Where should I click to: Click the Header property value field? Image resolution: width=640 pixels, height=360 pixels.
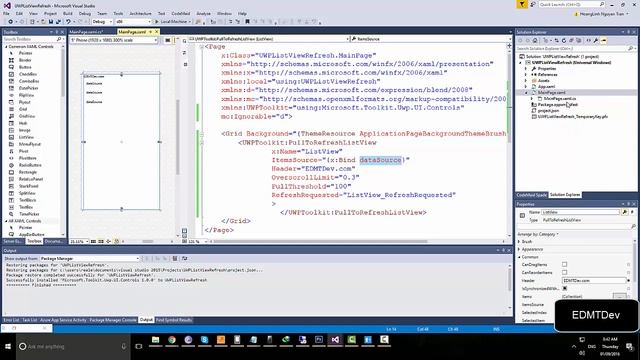click(x=594, y=280)
